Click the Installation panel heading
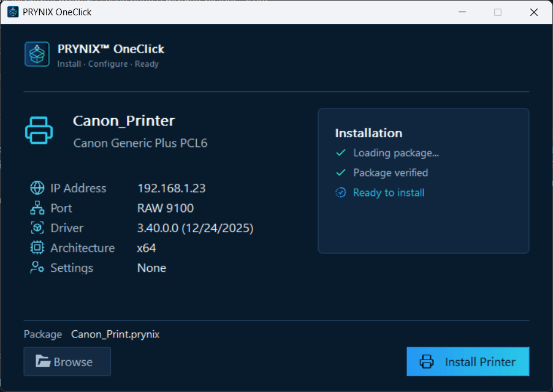 [368, 133]
